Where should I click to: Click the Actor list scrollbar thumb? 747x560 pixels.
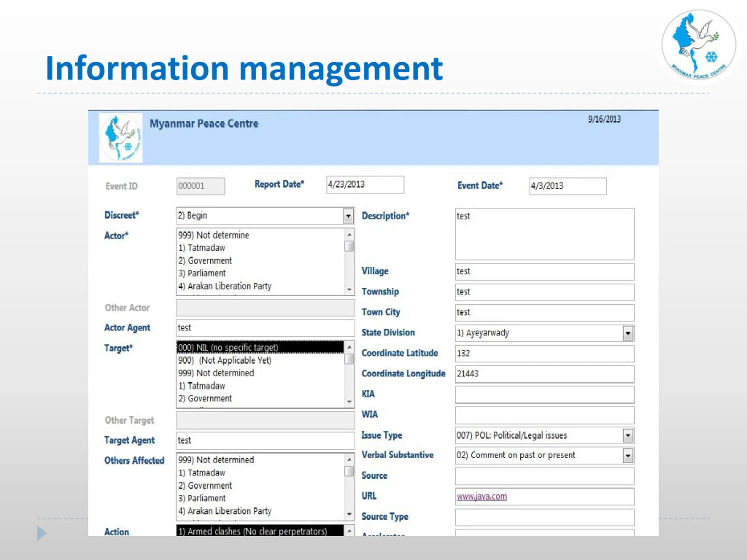(x=349, y=246)
